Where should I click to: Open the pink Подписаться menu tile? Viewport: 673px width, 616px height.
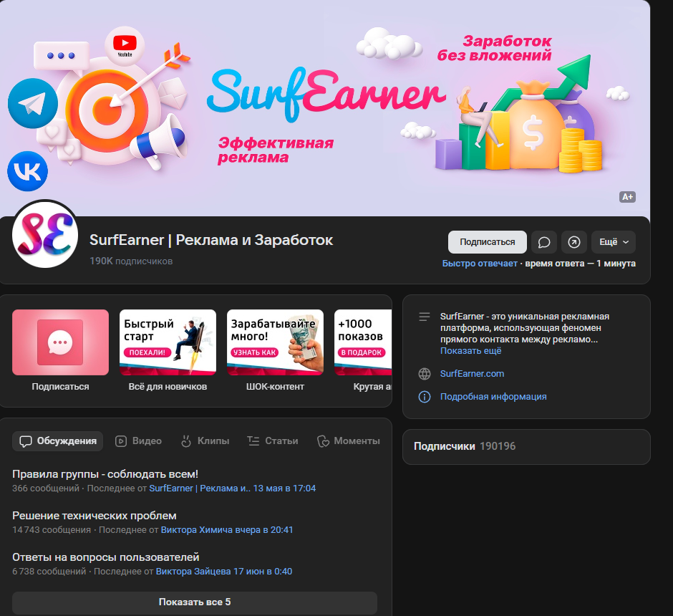[61, 342]
